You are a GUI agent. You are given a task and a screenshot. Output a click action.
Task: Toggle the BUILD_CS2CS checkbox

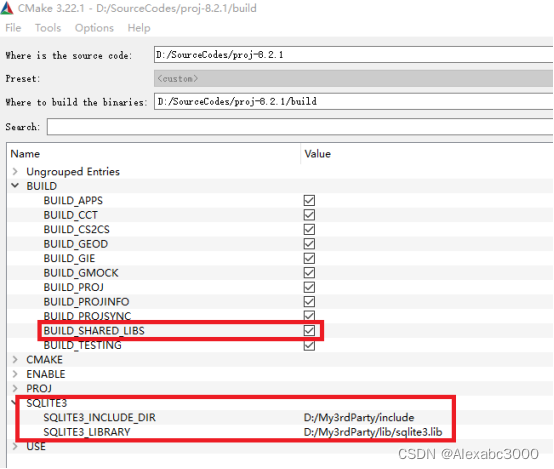click(x=309, y=229)
